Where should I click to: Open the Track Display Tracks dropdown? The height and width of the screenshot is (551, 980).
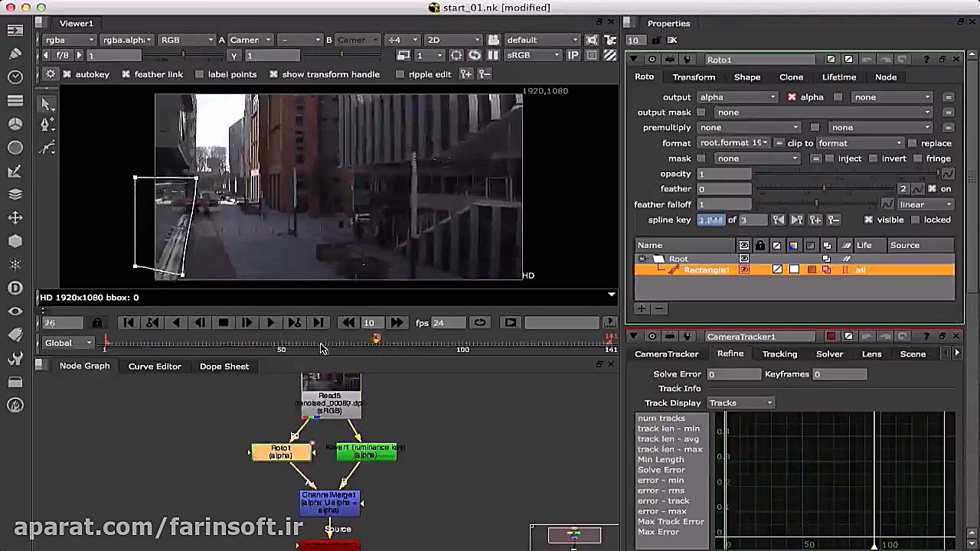click(740, 403)
